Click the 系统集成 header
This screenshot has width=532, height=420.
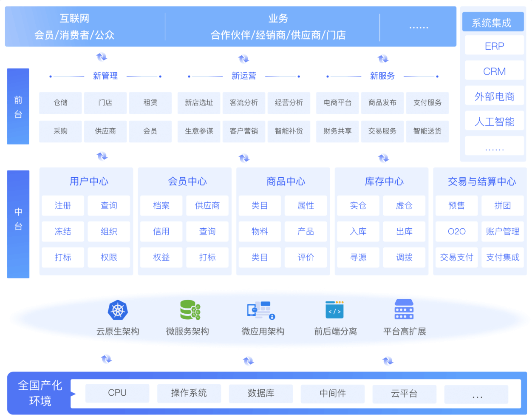493,22
